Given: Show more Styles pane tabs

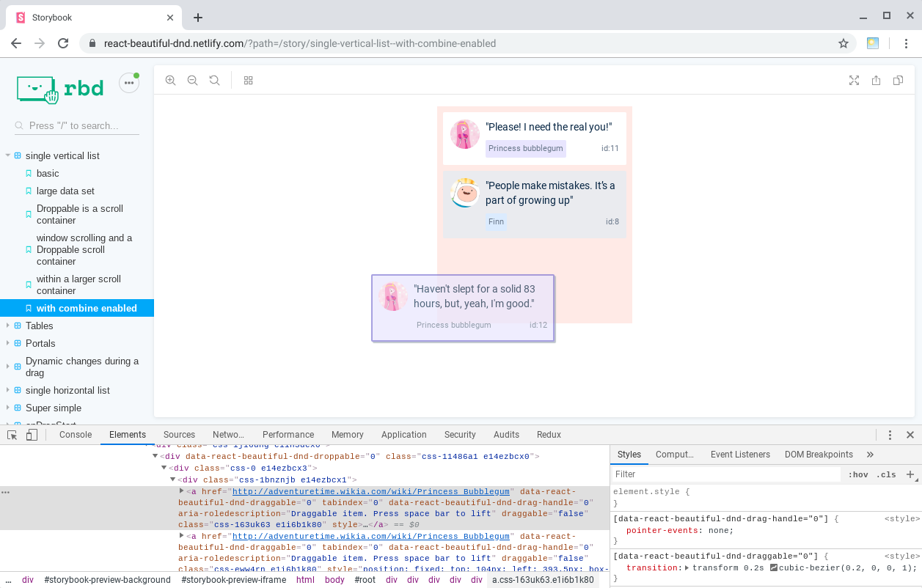Looking at the screenshot, I should [870, 455].
